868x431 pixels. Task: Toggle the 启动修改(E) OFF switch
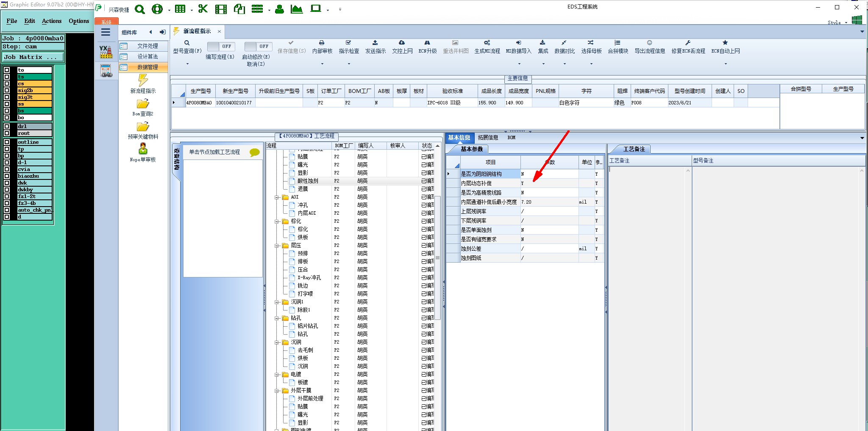pos(259,46)
